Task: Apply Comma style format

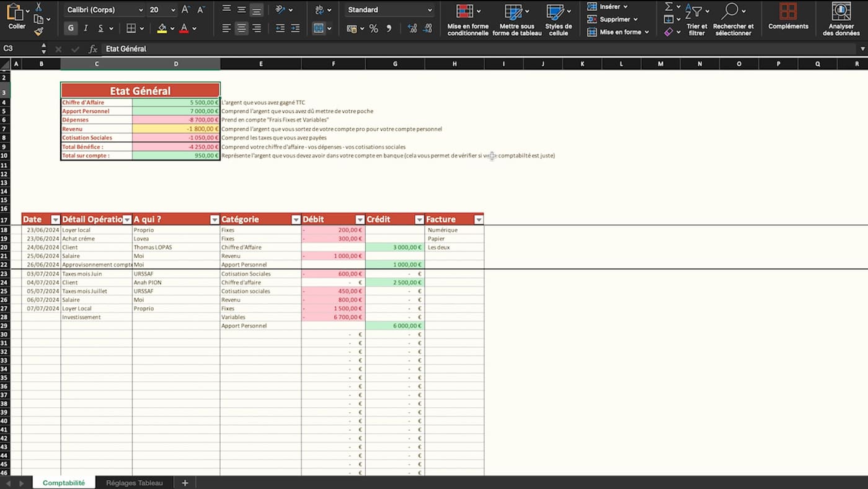Action: tap(389, 29)
